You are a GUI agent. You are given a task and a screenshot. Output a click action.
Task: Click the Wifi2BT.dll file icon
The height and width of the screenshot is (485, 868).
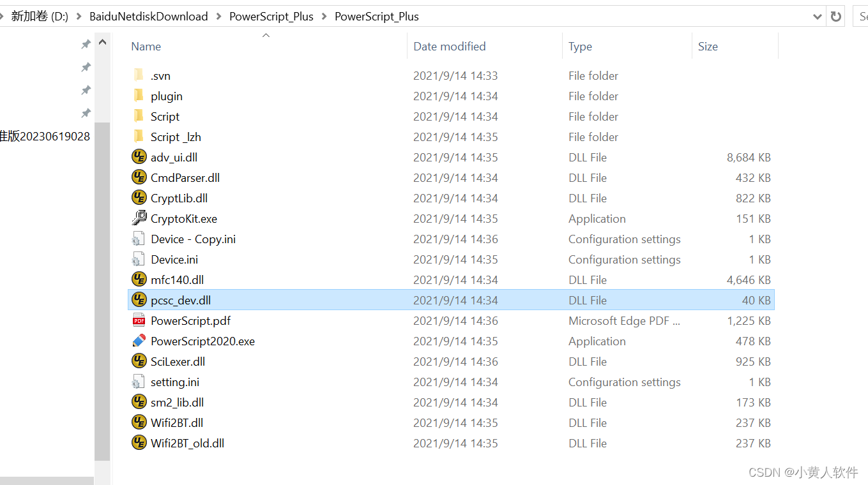point(139,422)
